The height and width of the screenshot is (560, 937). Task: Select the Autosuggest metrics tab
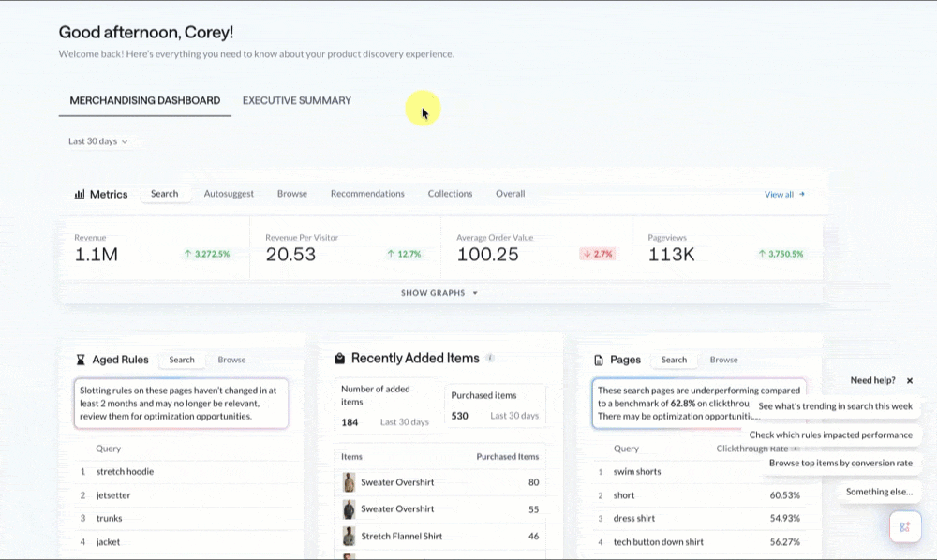point(229,194)
